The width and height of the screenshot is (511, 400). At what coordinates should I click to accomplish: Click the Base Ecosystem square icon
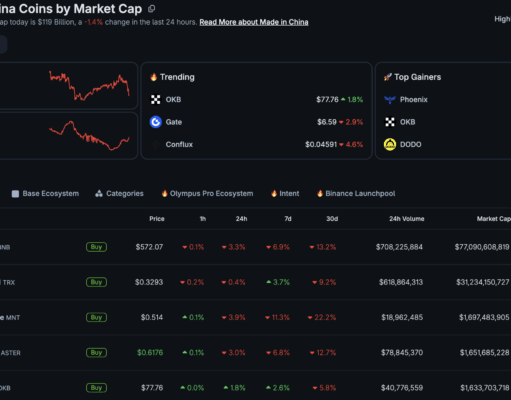click(x=15, y=194)
